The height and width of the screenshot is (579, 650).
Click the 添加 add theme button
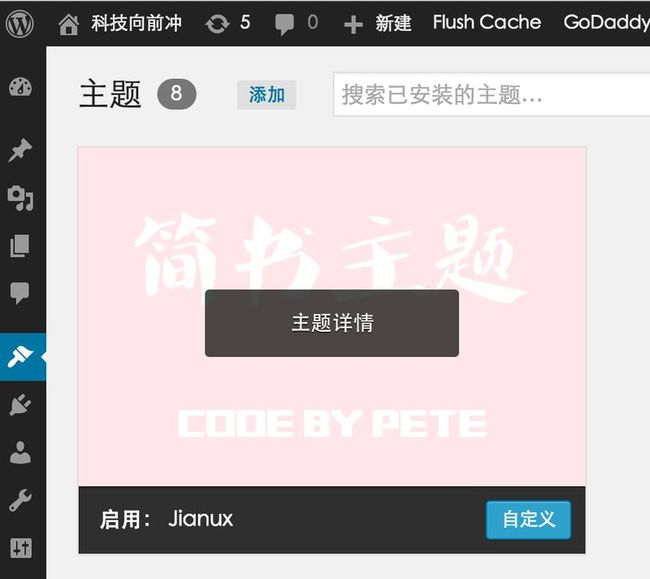pyautogui.click(x=267, y=95)
